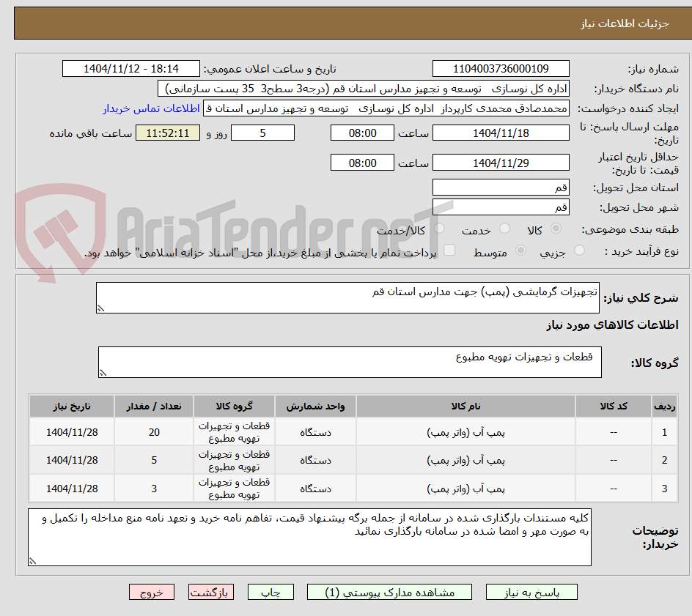Click the resize handle of شرح کلی نیاز box
This screenshot has height=616, width=692.
[100, 308]
